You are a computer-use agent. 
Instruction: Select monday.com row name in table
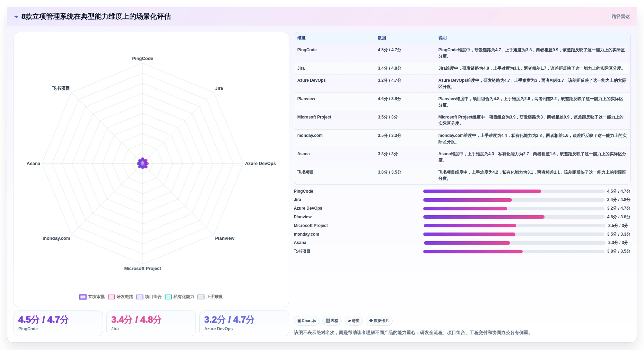310,135
